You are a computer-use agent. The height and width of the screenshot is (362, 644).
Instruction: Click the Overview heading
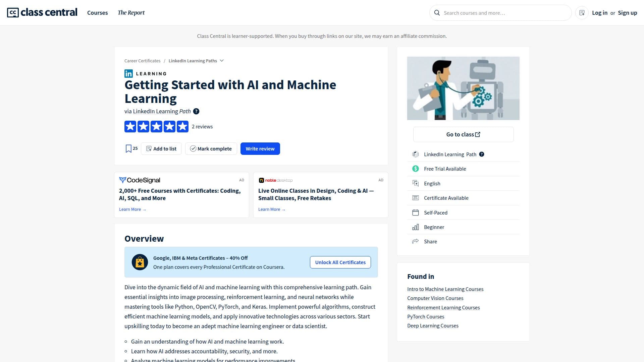click(x=144, y=239)
